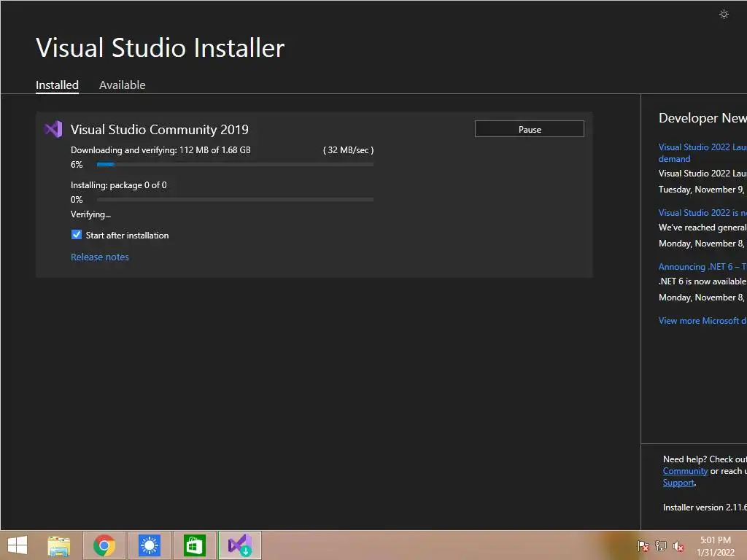Click View more Microsoft developer news link

tap(703, 321)
